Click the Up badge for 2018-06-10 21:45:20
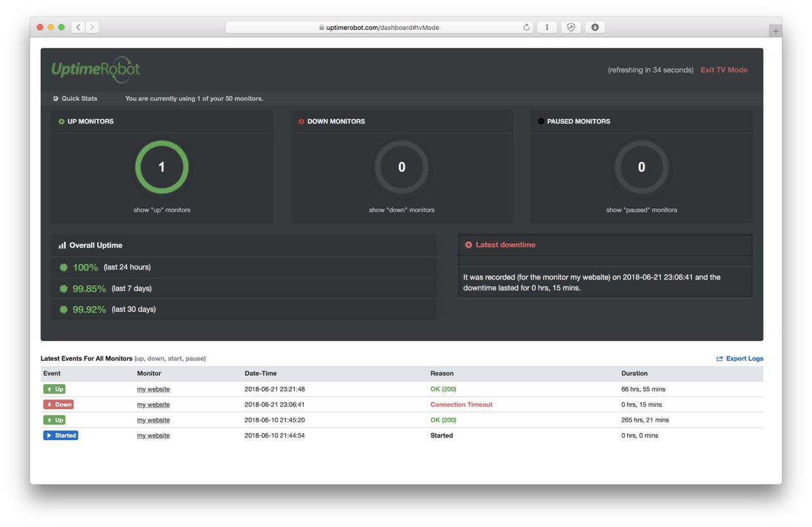Screen dimensions: 812x527 [54, 420]
